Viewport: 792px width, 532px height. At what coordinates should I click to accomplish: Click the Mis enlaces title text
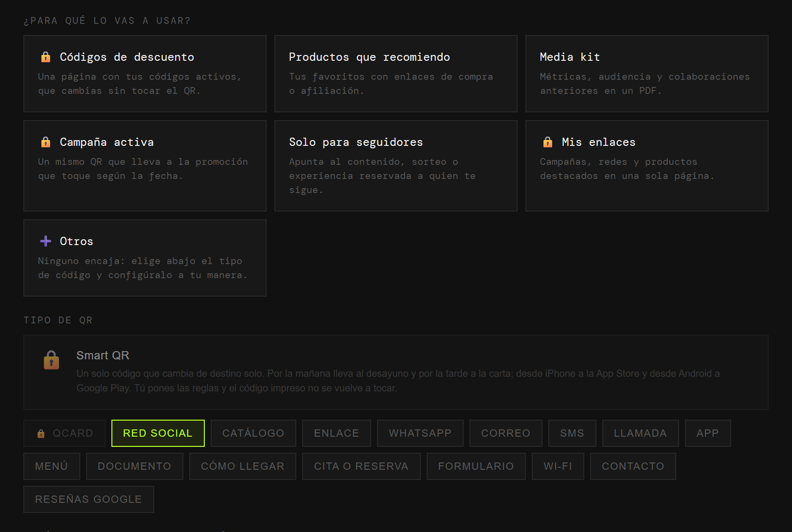[599, 142]
